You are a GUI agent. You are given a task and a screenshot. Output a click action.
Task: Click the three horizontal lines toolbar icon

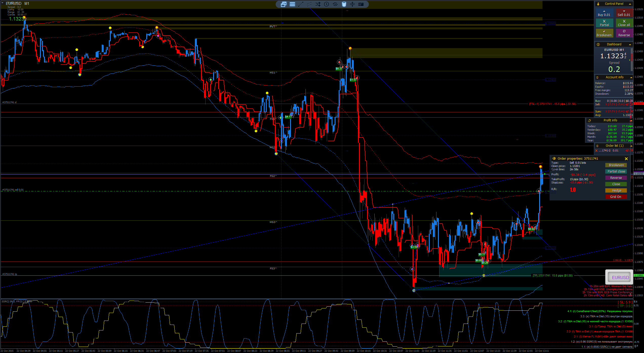pos(292,4)
